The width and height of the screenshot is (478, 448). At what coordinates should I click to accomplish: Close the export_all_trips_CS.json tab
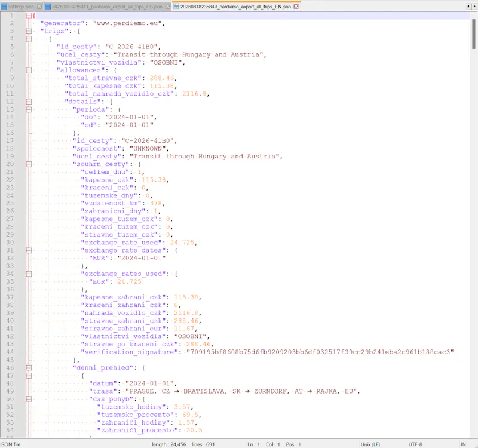pos(168,7)
